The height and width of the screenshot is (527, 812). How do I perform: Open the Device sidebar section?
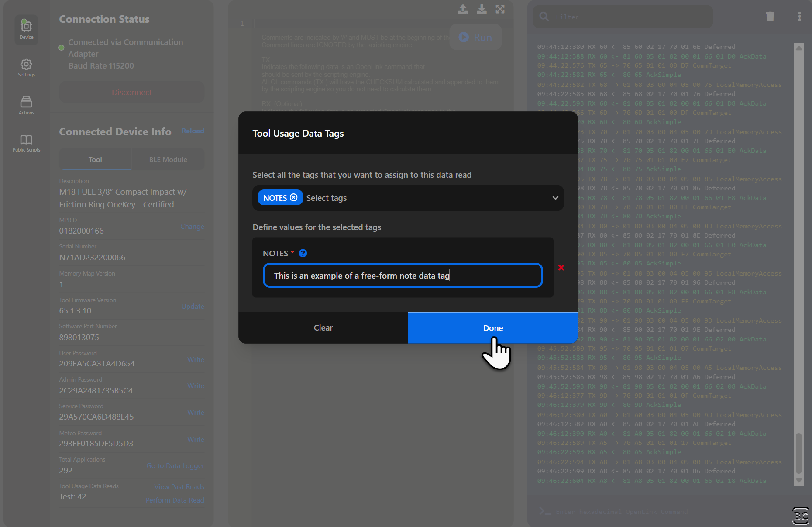tap(26, 29)
